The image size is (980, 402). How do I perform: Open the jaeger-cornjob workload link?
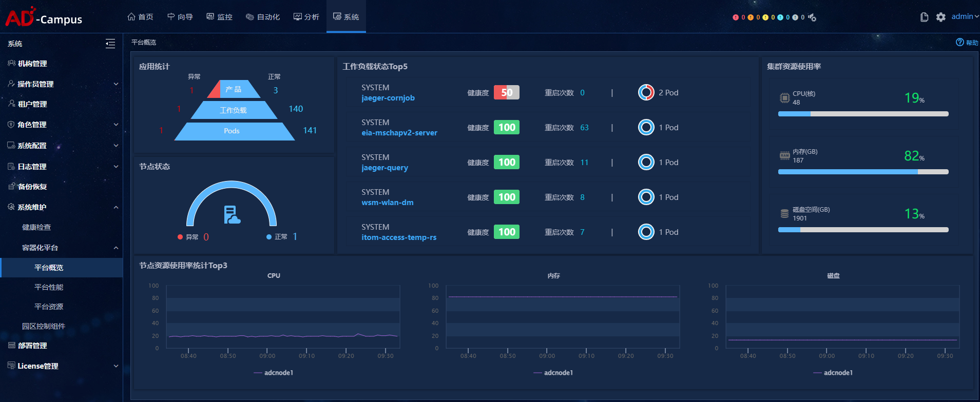click(x=388, y=98)
